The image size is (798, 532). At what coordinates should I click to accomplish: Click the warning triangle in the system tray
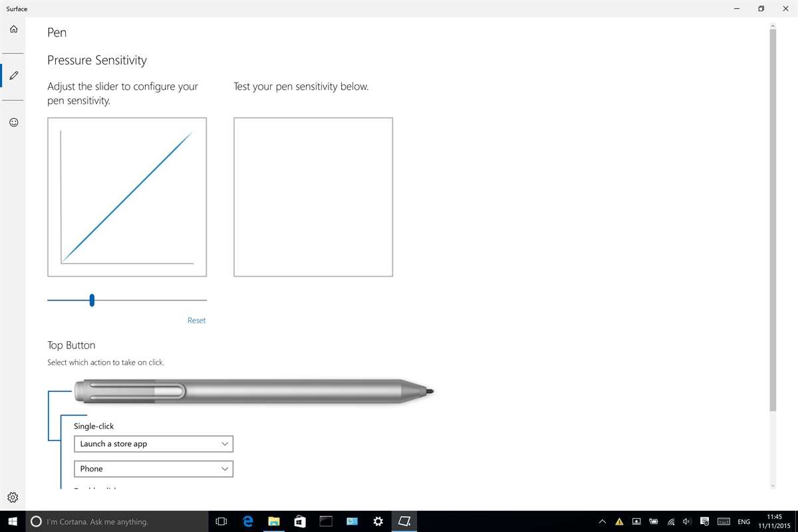[x=618, y=521]
